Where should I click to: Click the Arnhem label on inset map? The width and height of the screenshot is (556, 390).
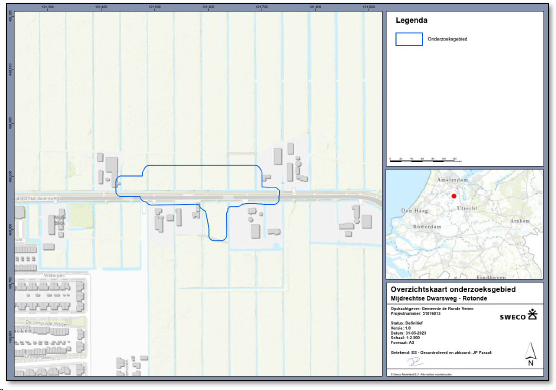pos(519,221)
